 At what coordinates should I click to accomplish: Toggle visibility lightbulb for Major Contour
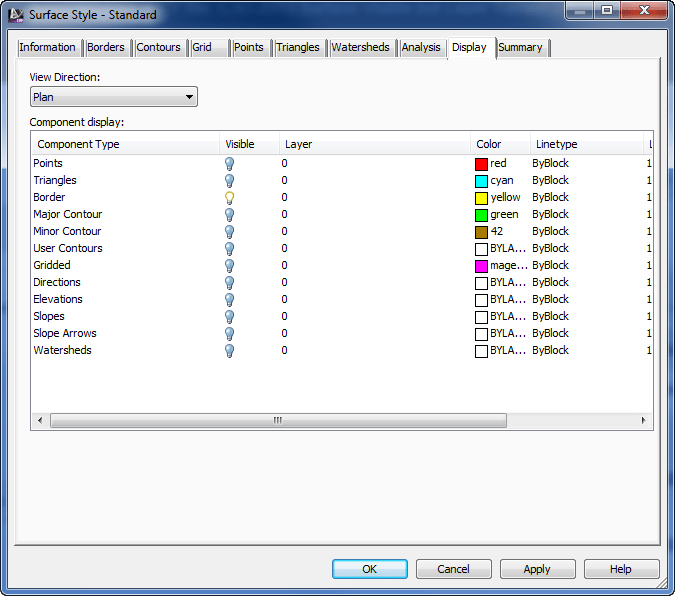229,215
